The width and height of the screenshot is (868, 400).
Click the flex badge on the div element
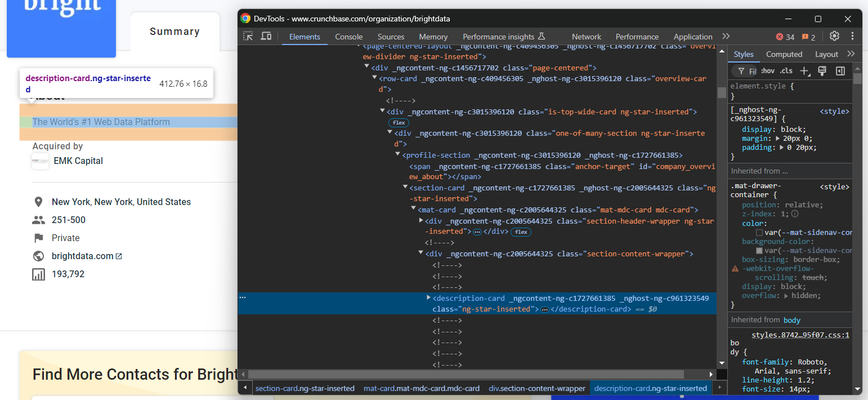coord(399,122)
